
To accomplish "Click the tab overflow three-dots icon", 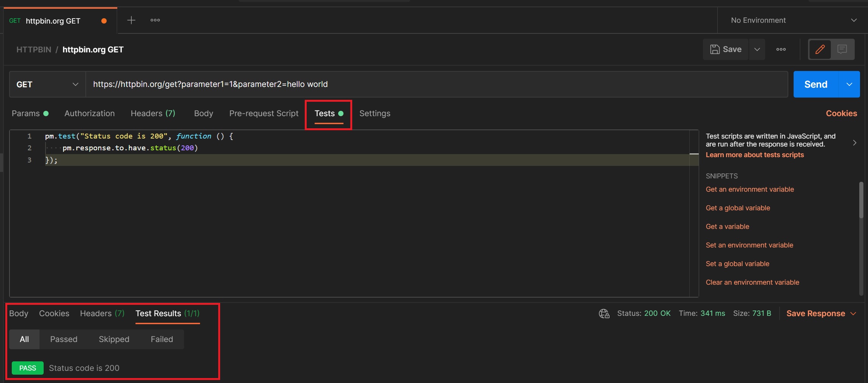I will point(155,20).
